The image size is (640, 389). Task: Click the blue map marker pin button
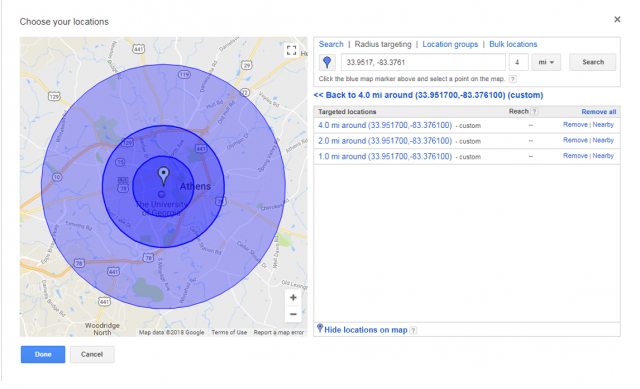327,62
